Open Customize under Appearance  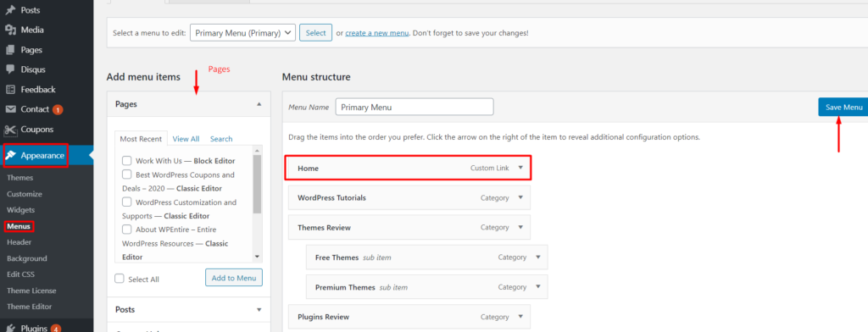(x=25, y=194)
